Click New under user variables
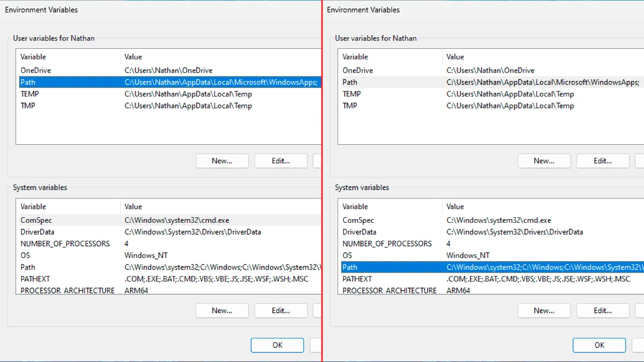 pyautogui.click(x=222, y=161)
